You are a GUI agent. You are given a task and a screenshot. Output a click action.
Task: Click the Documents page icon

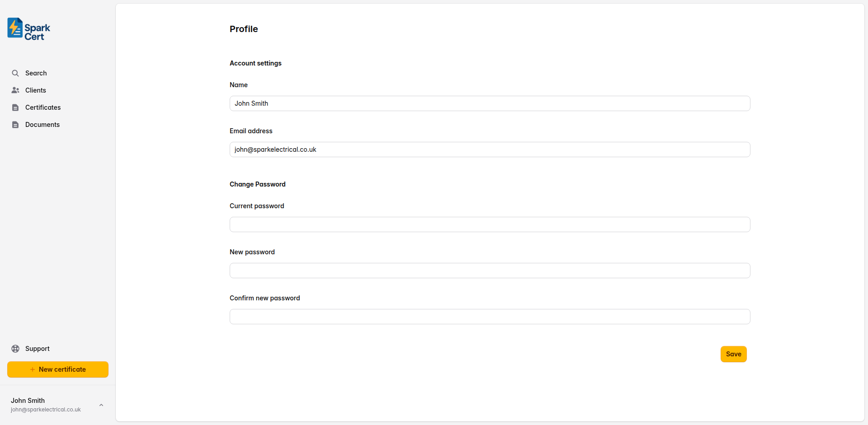point(15,124)
